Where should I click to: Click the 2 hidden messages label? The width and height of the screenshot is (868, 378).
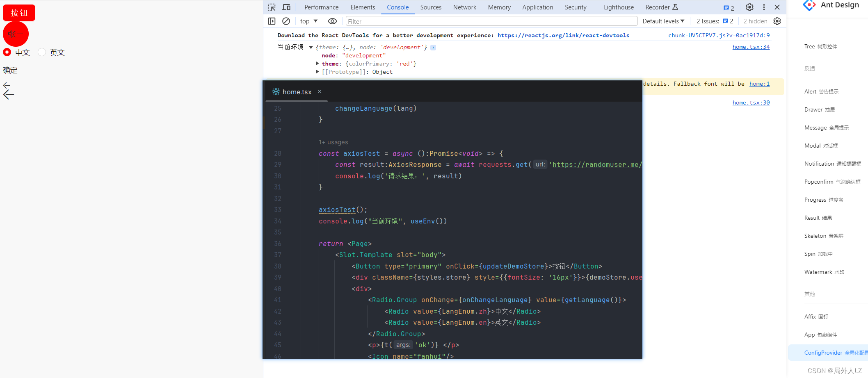pos(755,21)
